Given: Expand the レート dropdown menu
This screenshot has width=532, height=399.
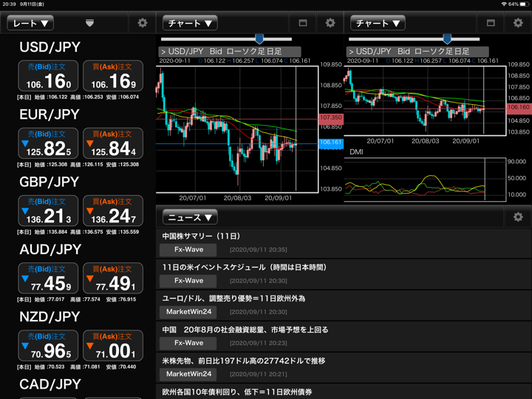Looking at the screenshot, I should 30,23.
